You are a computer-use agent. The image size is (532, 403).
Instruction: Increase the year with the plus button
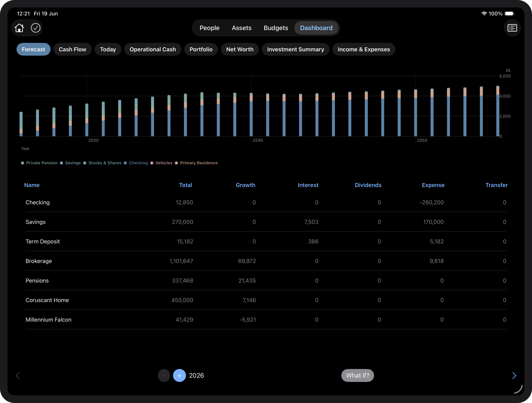(179, 376)
